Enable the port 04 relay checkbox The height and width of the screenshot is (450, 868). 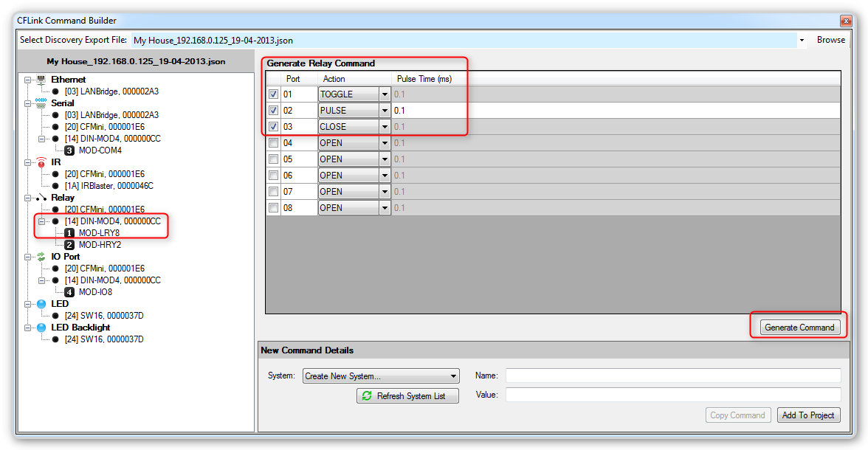click(274, 143)
